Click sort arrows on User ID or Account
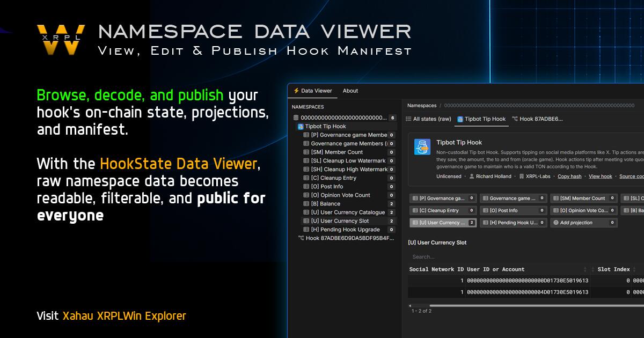Screen dimensions: 644x338 point(584,269)
